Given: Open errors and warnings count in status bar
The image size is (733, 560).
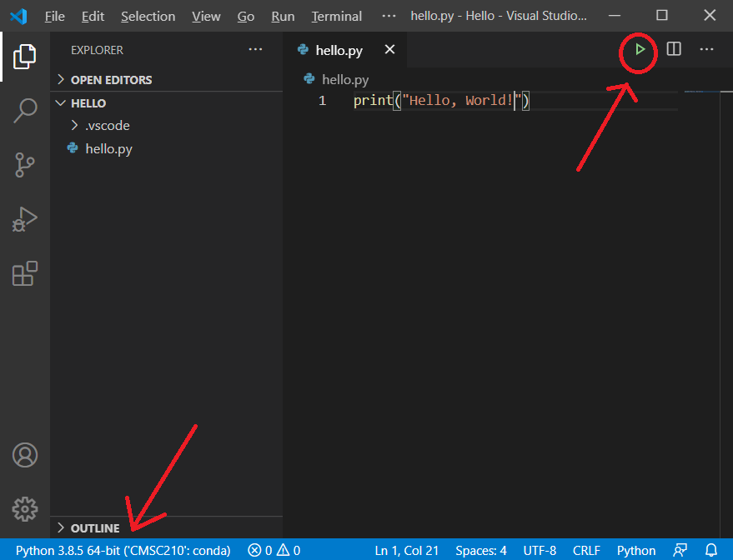Looking at the screenshot, I should point(274,550).
